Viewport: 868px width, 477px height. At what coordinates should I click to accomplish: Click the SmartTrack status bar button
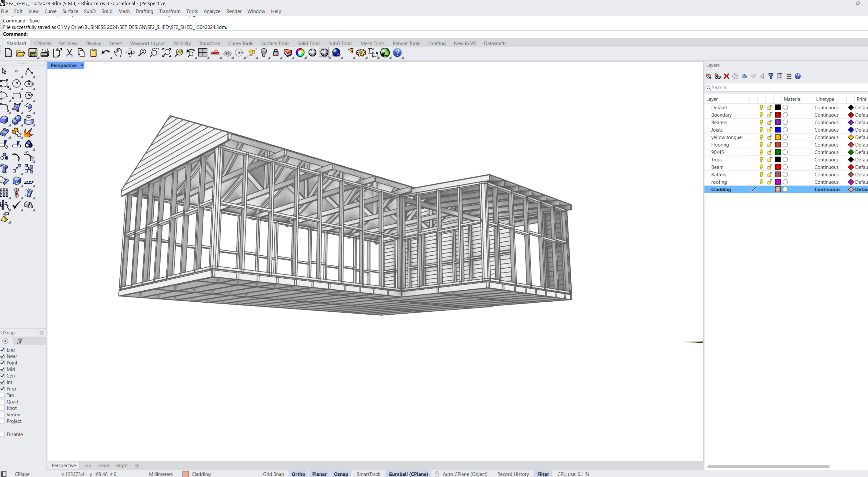click(x=368, y=474)
